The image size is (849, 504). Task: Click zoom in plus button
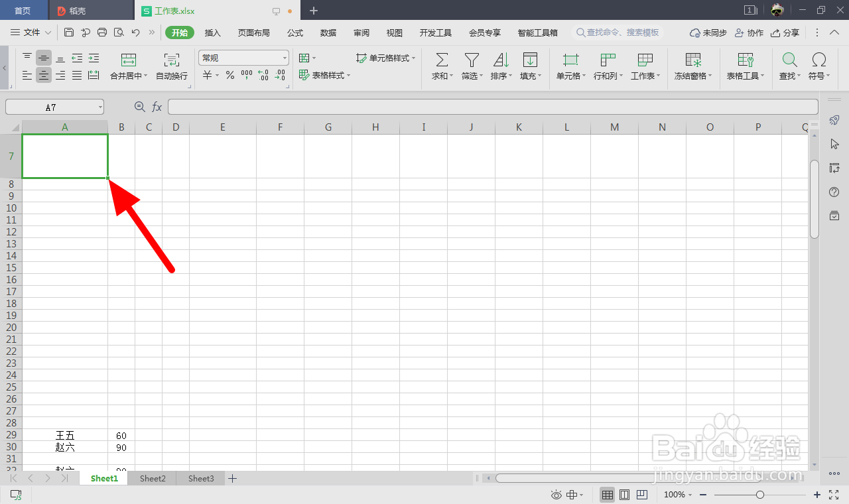click(x=817, y=495)
